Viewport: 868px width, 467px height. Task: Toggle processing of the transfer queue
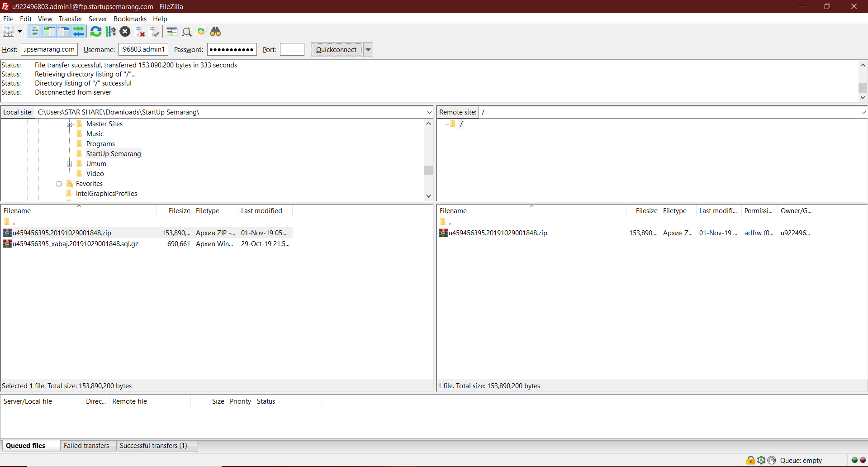tap(110, 32)
